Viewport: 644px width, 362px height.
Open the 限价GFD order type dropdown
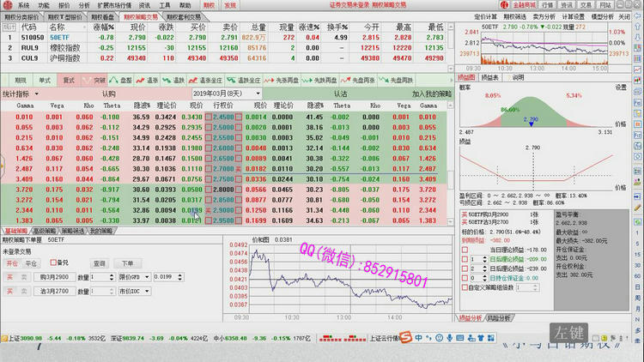pyautogui.click(x=135, y=277)
